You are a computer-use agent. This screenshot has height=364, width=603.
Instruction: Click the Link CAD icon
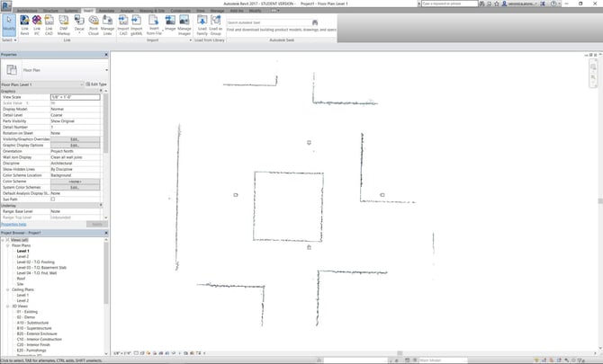49,28
